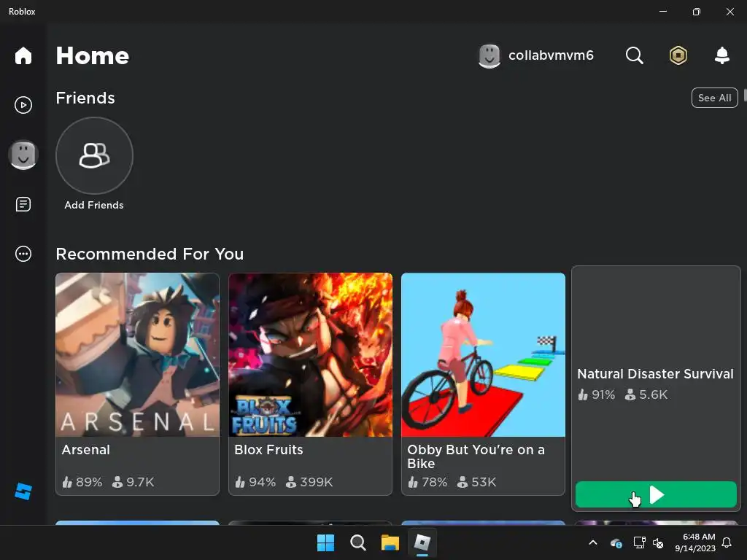Image resolution: width=747 pixels, height=560 pixels.
Task: Open the Windows Start button
Action: click(x=326, y=542)
